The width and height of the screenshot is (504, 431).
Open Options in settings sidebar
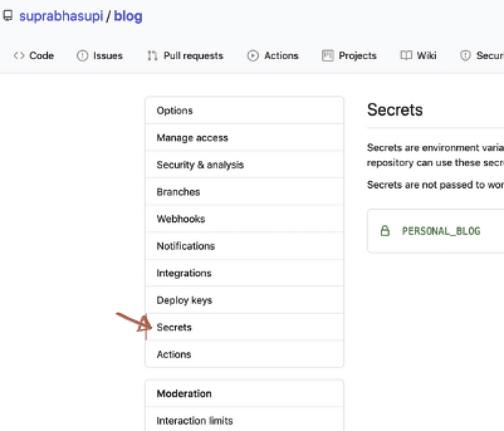244,110
